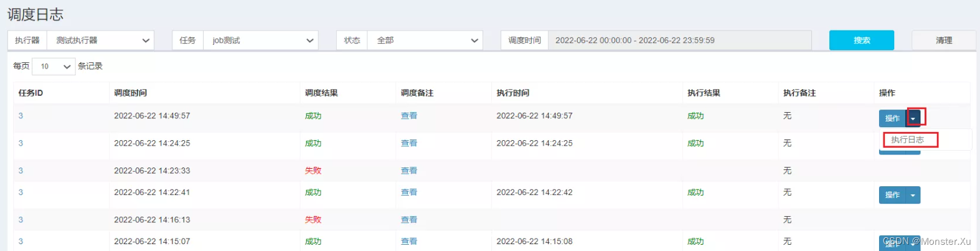Click task ID 3 in the 14:16:13 row

pos(21,220)
